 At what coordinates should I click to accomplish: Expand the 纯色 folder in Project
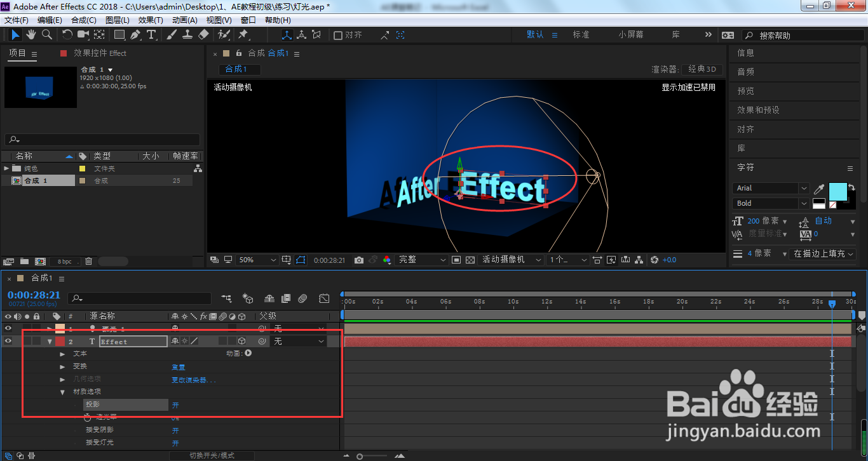pyautogui.click(x=7, y=168)
